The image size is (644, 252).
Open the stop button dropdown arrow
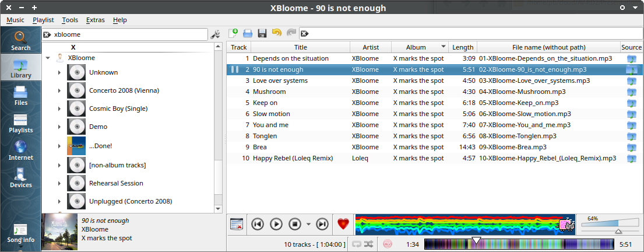tap(308, 224)
